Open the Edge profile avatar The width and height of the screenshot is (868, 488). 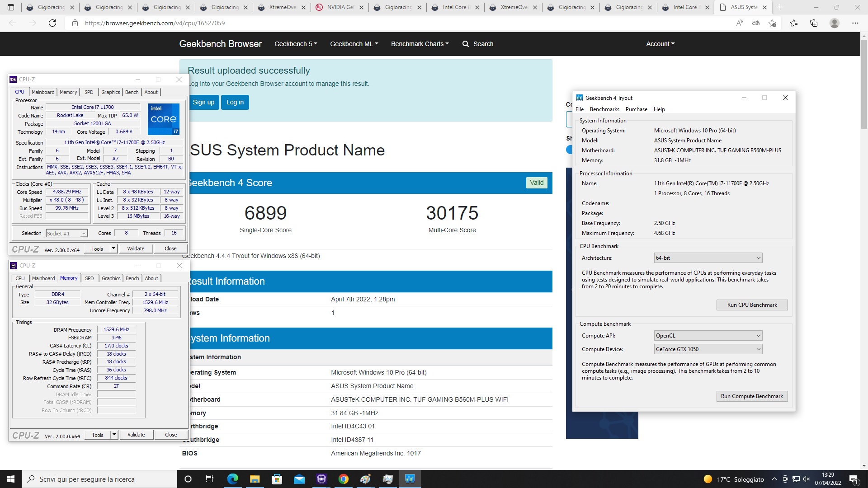(835, 23)
